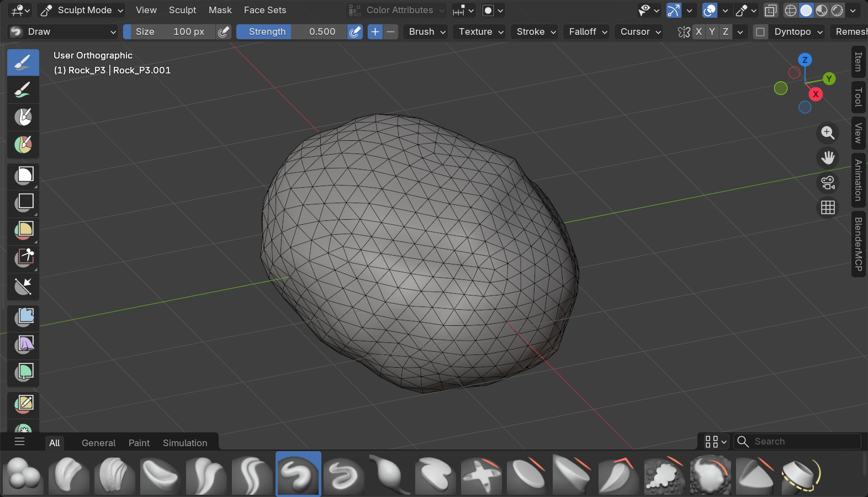Image resolution: width=868 pixels, height=497 pixels.
Task: Select the Cloth Filter tool
Action: (23, 345)
